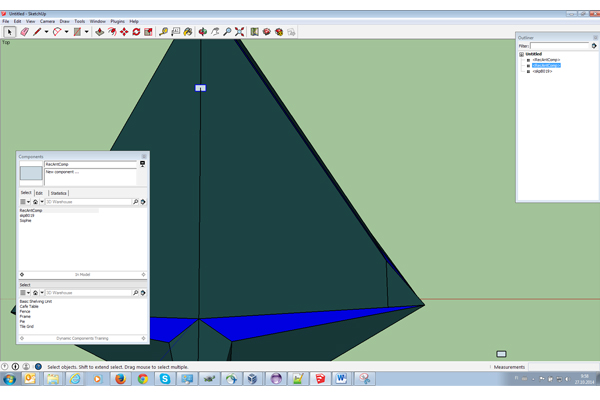Open the Arc tool dropdown arrow
600x400 pixels.
tap(67, 32)
